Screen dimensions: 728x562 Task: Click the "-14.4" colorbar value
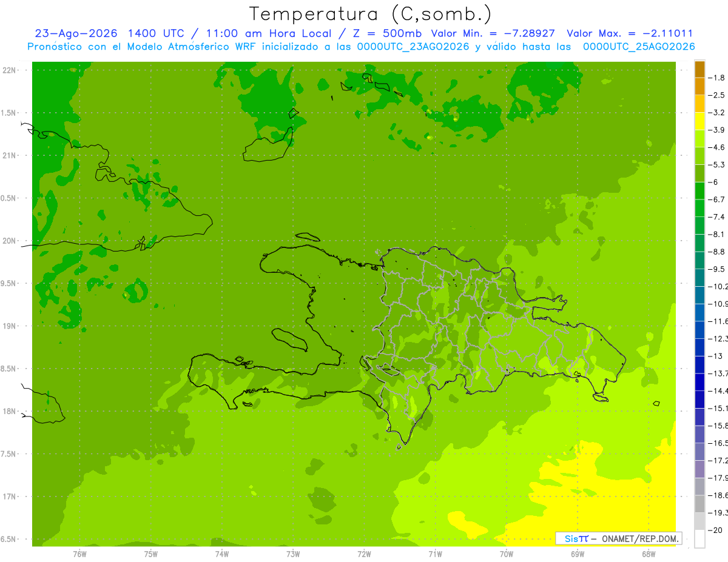718,390
